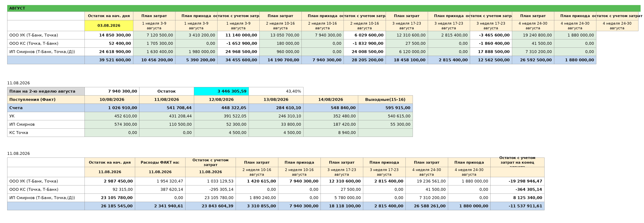644x223 pixels.
Task: Click the УК weekend value 540 615,00
Action: click(x=385, y=116)
